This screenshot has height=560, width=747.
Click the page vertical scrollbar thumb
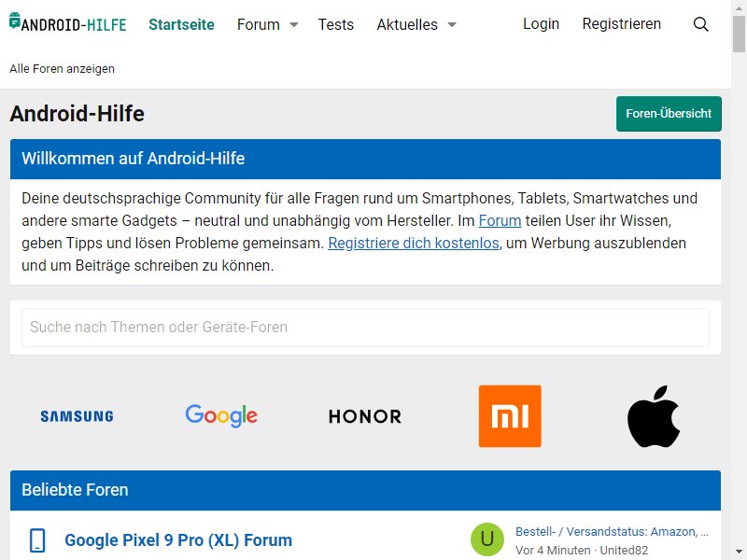740,33
